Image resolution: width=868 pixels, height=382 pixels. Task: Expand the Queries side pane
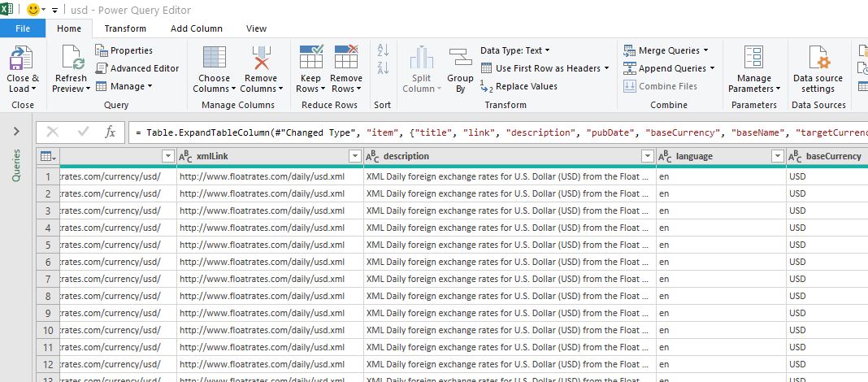[16, 132]
